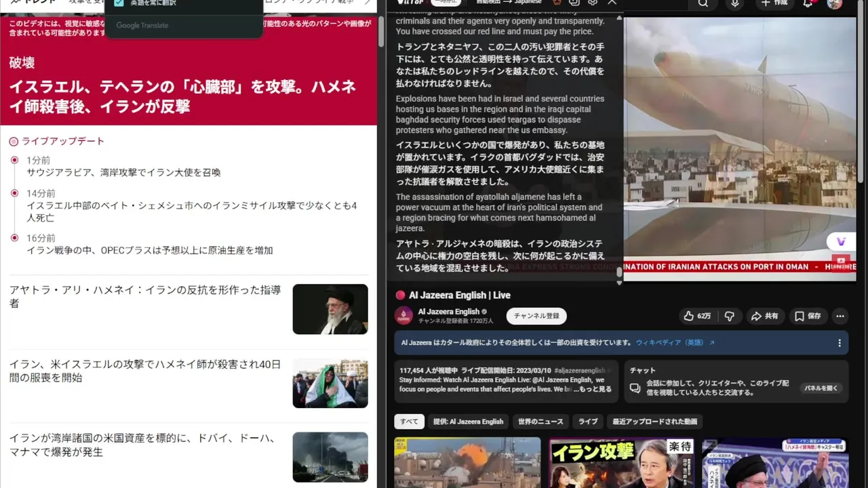Expand description with もっと見る

(x=594, y=389)
